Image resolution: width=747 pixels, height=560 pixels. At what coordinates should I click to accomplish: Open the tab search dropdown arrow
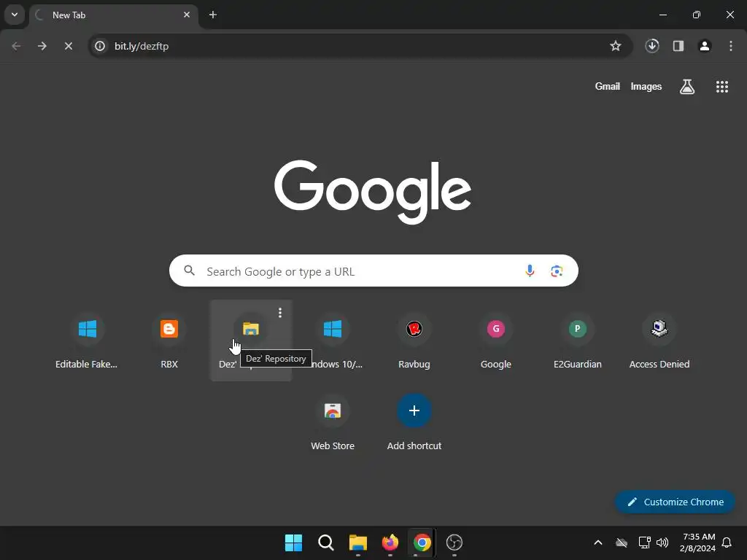(15, 15)
